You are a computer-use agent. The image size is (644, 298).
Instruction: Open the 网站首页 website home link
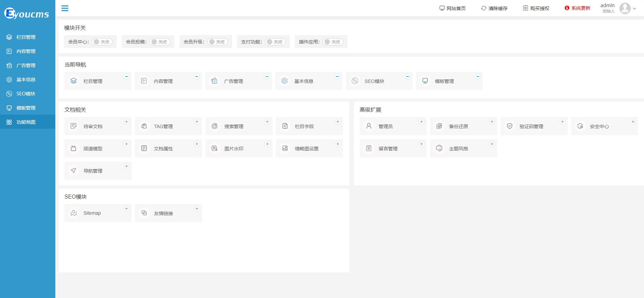pos(453,8)
